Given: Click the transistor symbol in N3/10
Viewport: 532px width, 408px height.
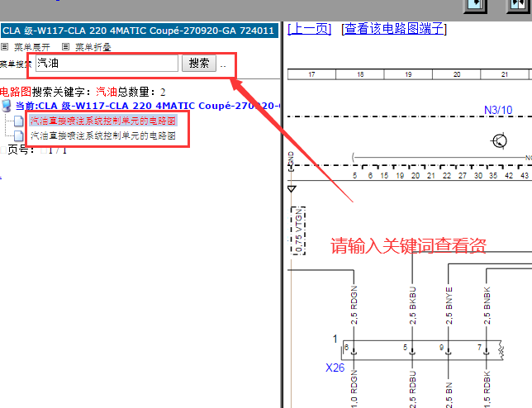Looking at the screenshot, I should 499,140.
